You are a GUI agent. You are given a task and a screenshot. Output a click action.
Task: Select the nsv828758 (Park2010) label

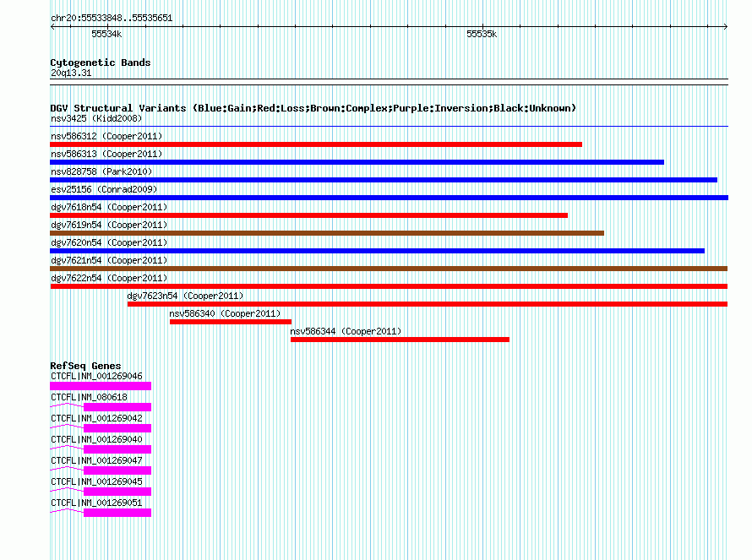click(x=101, y=171)
